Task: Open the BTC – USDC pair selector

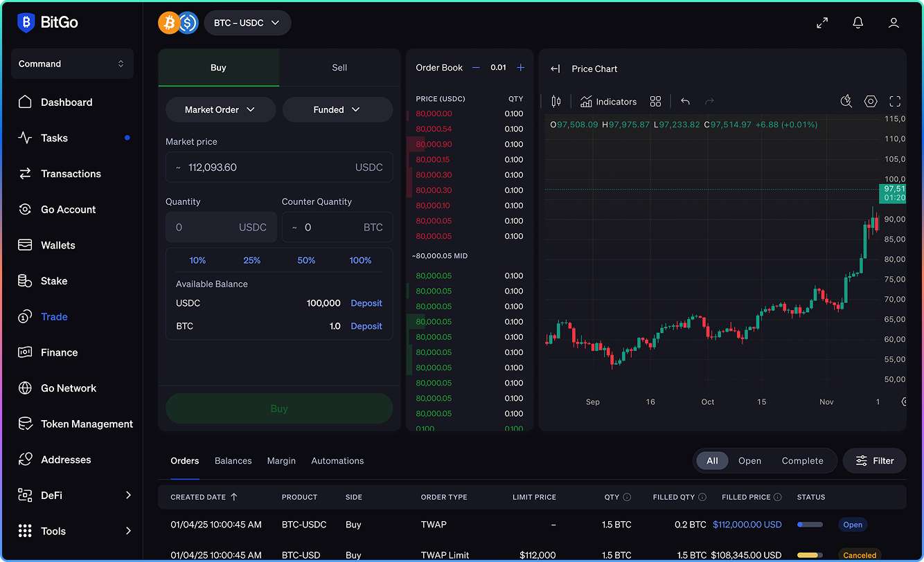Action: click(x=247, y=23)
